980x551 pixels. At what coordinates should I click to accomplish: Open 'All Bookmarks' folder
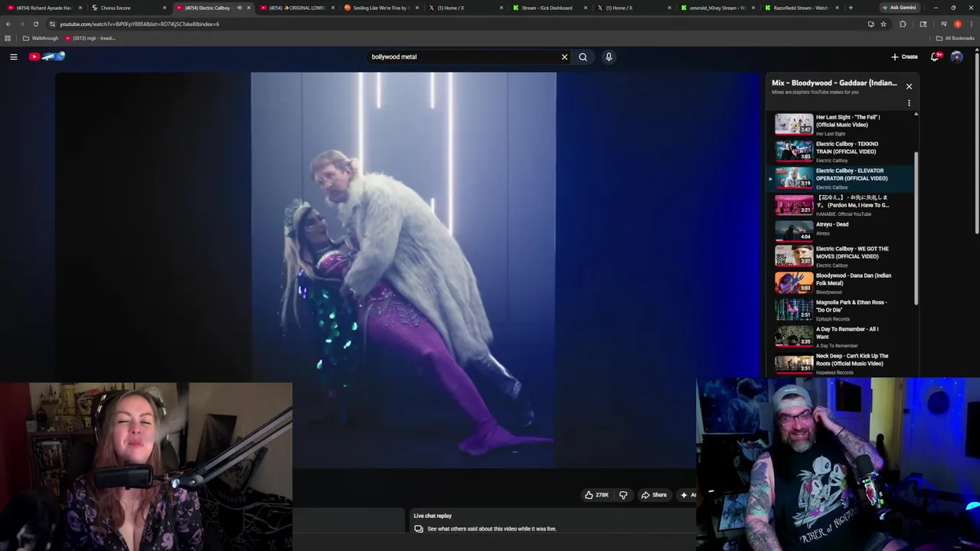pyautogui.click(x=955, y=38)
